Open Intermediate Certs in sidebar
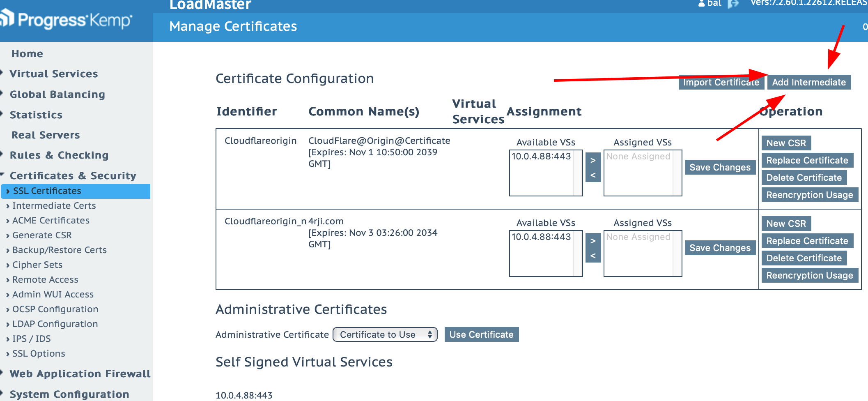 coord(54,205)
